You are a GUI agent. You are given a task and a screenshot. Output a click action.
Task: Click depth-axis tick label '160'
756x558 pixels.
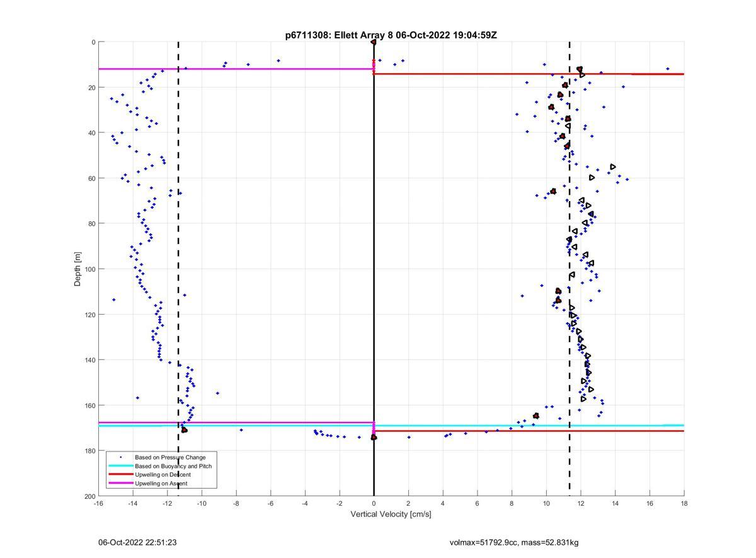(x=89, y=405)
